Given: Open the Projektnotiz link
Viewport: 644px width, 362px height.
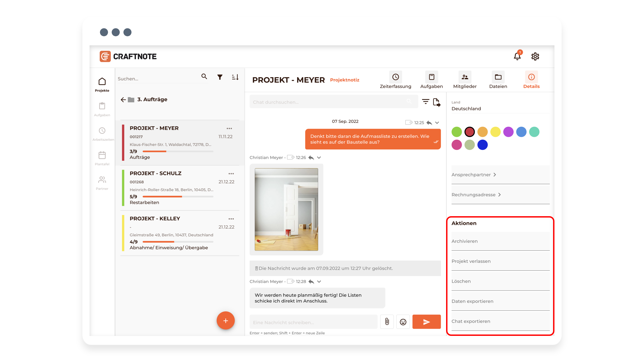Looking at the screenshot, I should [344, 80].
